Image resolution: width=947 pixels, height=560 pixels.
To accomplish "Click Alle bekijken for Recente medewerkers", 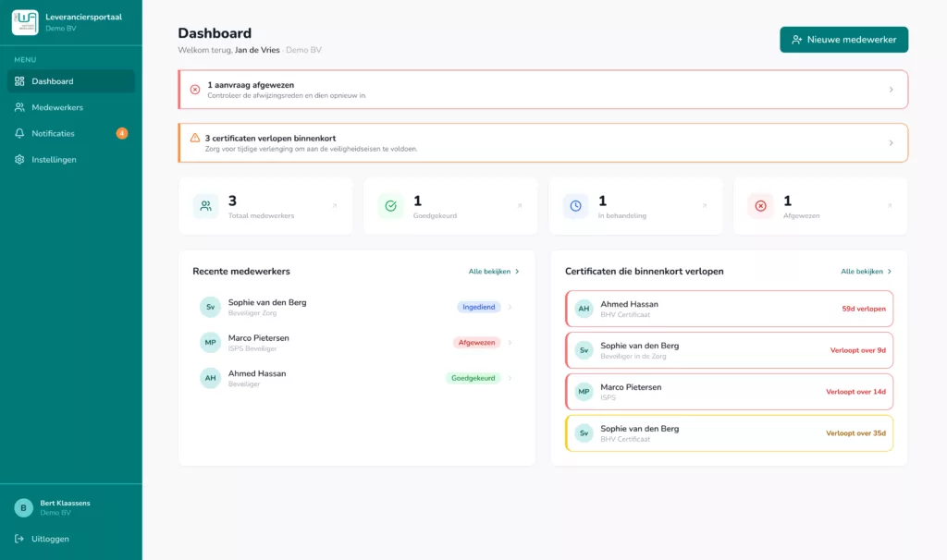I will pos(494,272).
